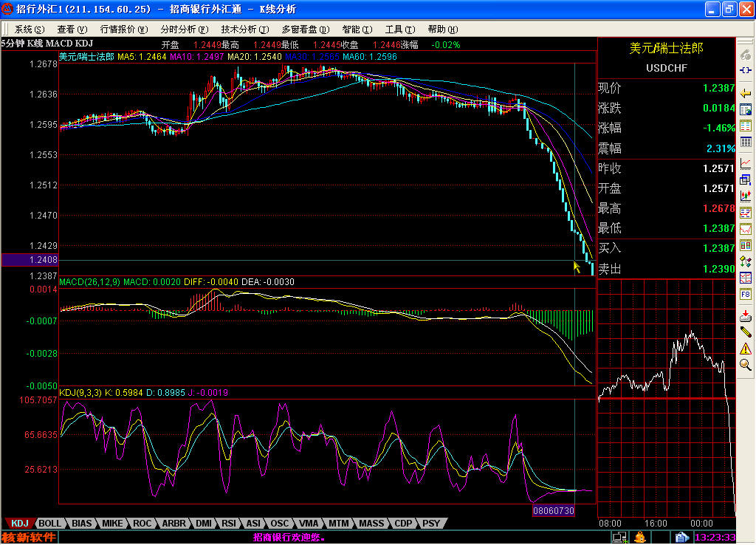Open the magnifier search icon

[746, 364]
